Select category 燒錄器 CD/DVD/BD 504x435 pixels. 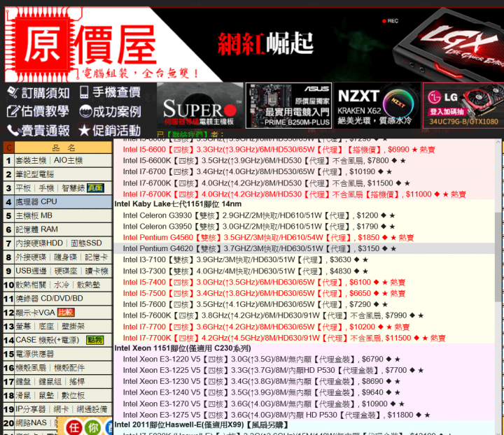click(63, 299)
